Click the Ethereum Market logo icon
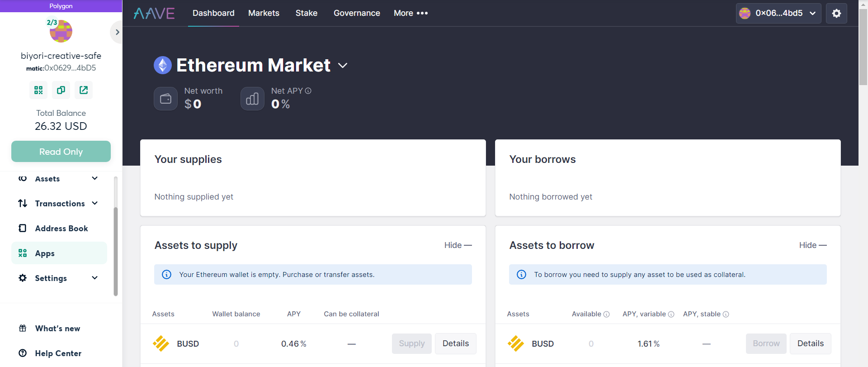 click(x=163, y=65)
